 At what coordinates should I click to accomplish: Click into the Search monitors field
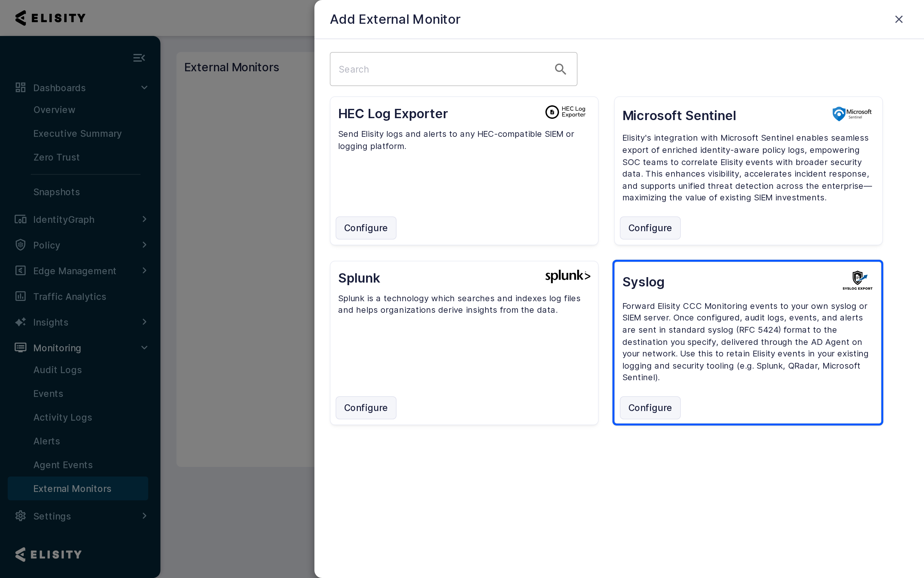(453, 69)
